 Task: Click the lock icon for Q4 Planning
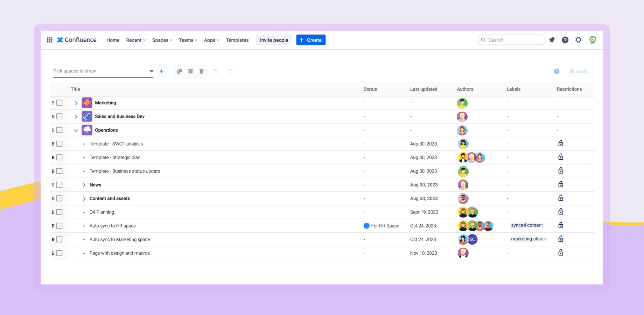pyautogui.click(x=561, y=212)
